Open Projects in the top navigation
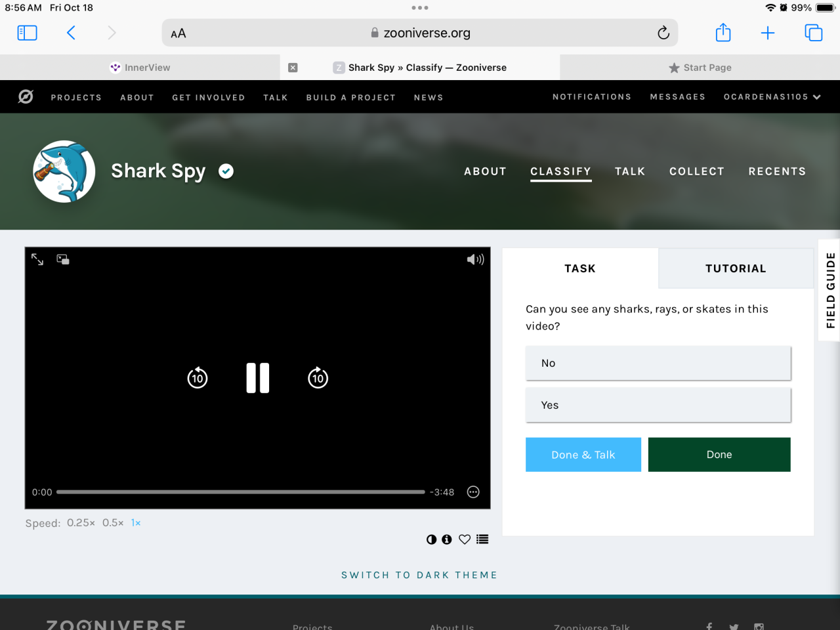840x630 pixels. click(x=76, y=98)
